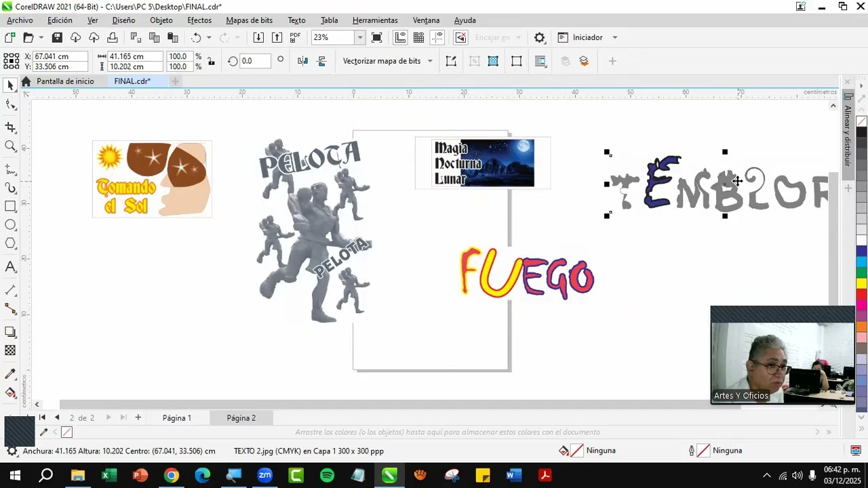Select the Transparency tool
Screen dimensions: 868x488
[x=10, y=350]
